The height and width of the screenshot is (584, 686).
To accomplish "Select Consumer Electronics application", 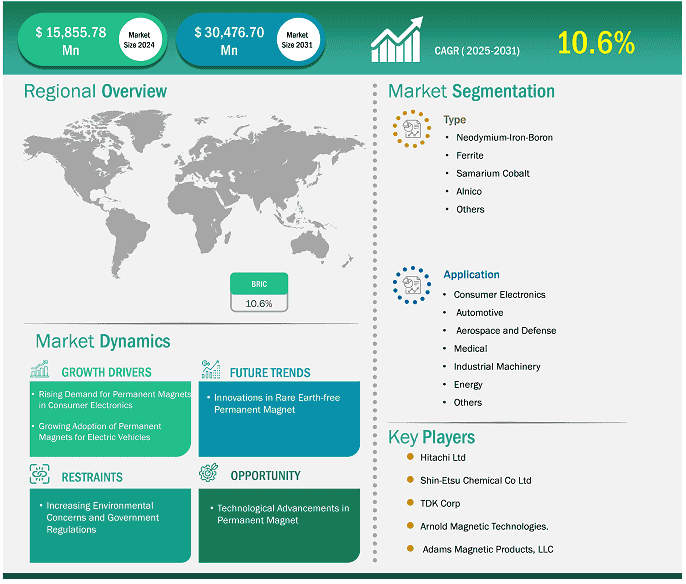I will 499,294.
